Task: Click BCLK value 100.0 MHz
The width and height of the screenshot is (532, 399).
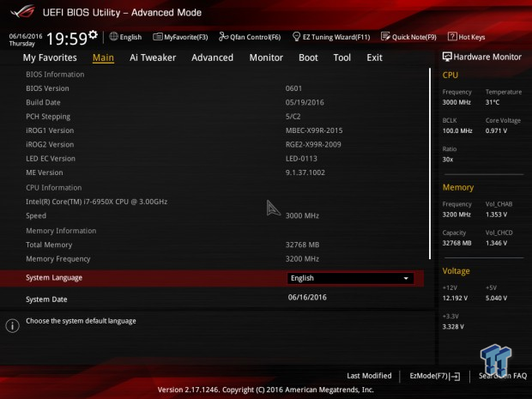Action: click(x=457, y=130)
